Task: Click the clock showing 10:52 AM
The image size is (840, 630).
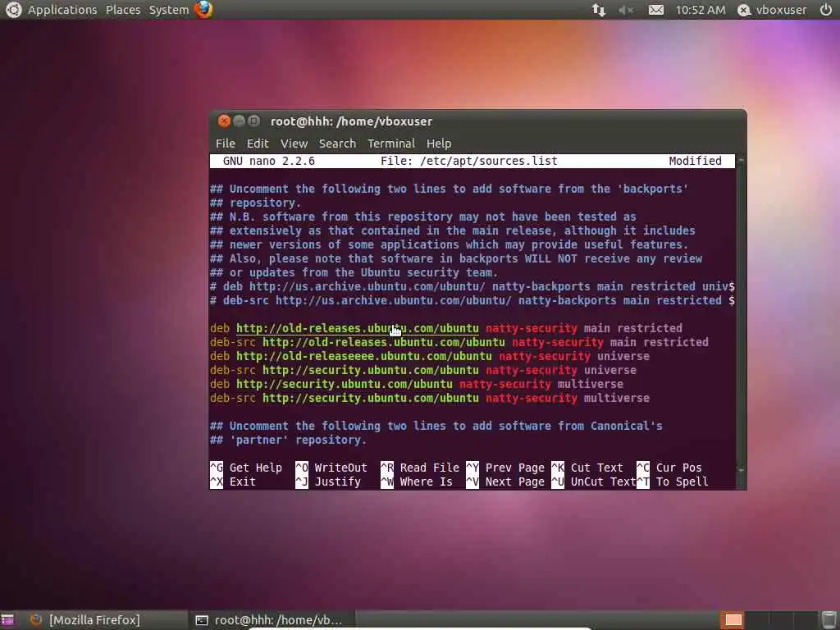Action: point(701,10)
